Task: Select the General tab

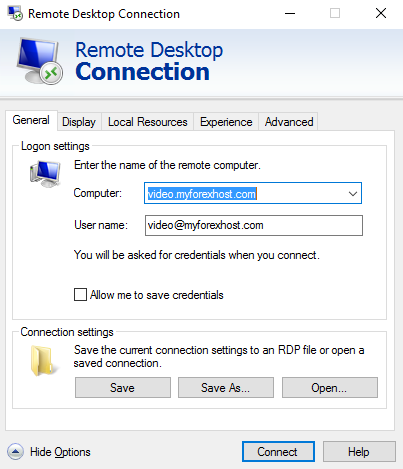Action: 31,120
